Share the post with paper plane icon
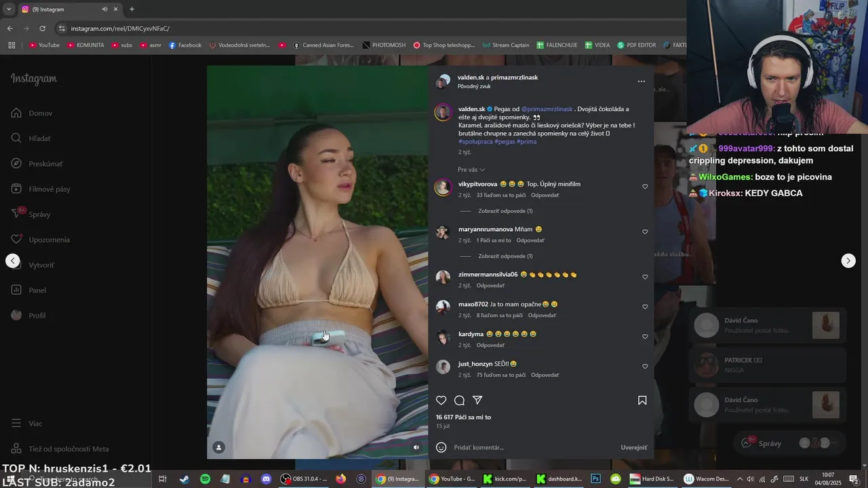Image resolution: width=868 pixels, height=488 pixels. coord(477,401)
